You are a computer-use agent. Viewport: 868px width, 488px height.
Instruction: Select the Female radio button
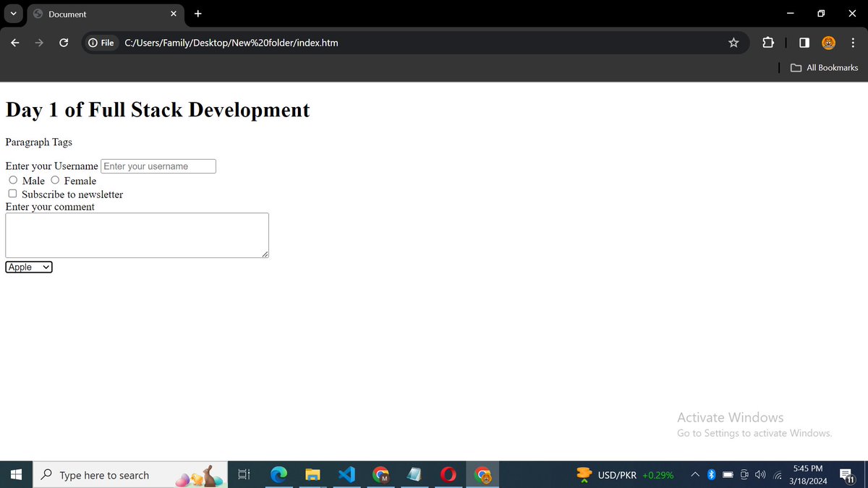(55, 180)
